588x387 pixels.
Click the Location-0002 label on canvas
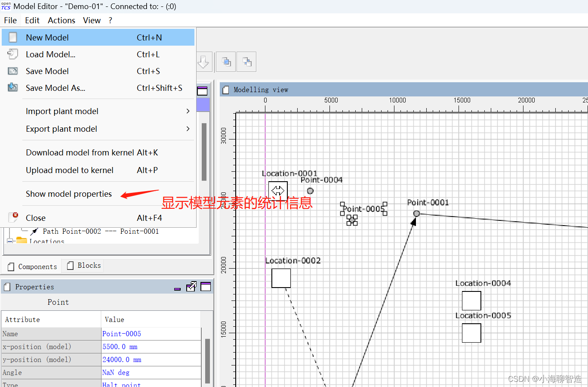tap(293, 260)
